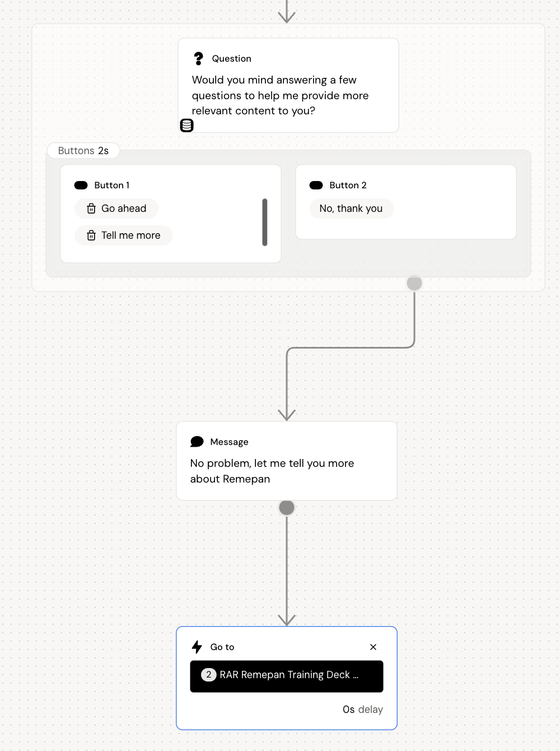Close the Go to block
Image resolution: width=560 pixels, height=751 pixels.
coord(373,647)
